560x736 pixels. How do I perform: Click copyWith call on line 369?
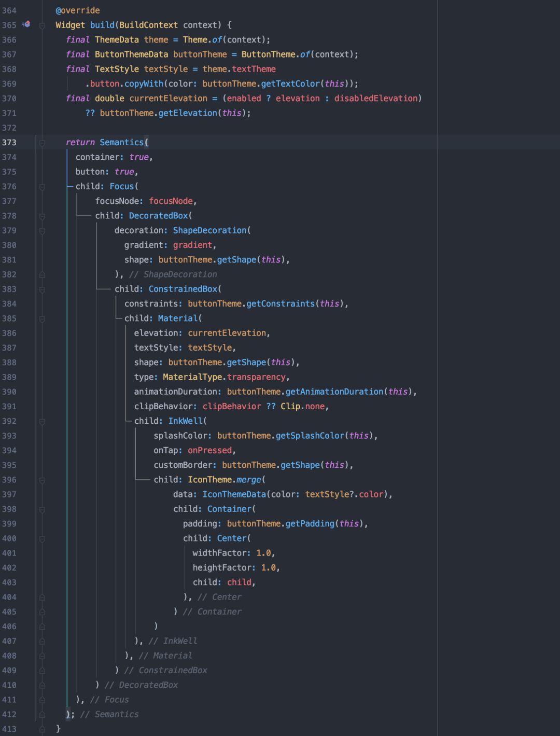click(144, 84)
